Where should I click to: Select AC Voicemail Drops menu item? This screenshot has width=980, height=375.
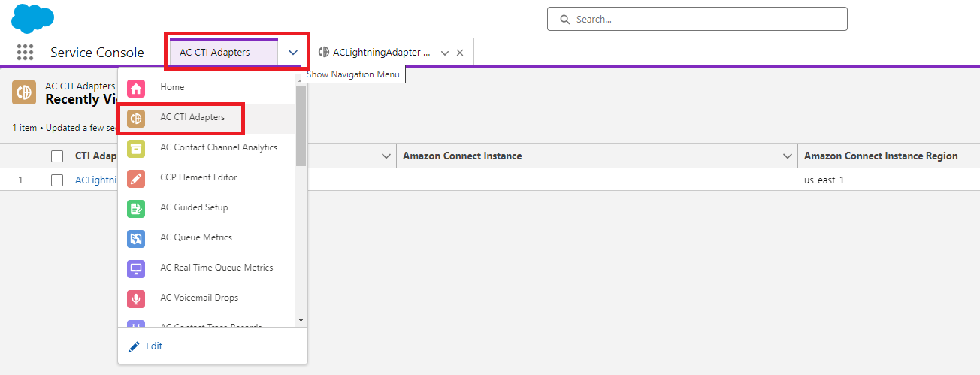207,298
